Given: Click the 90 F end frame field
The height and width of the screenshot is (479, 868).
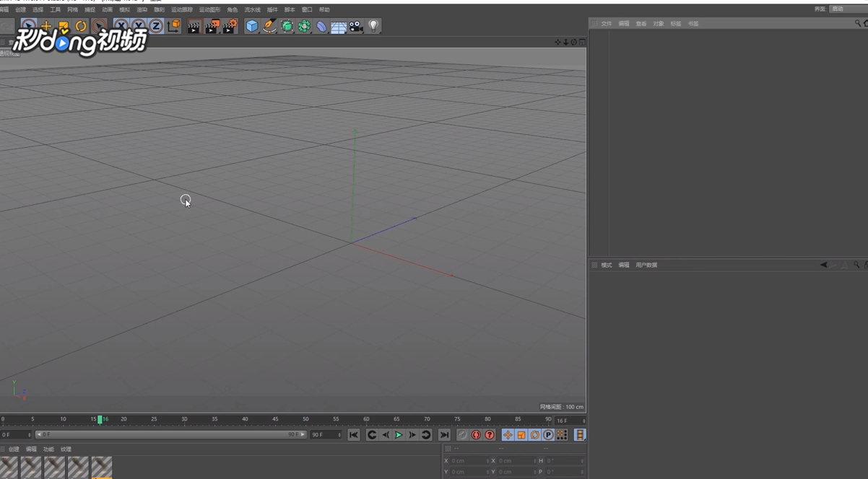Looking at the screenshot, I should [x=326, y=435].
